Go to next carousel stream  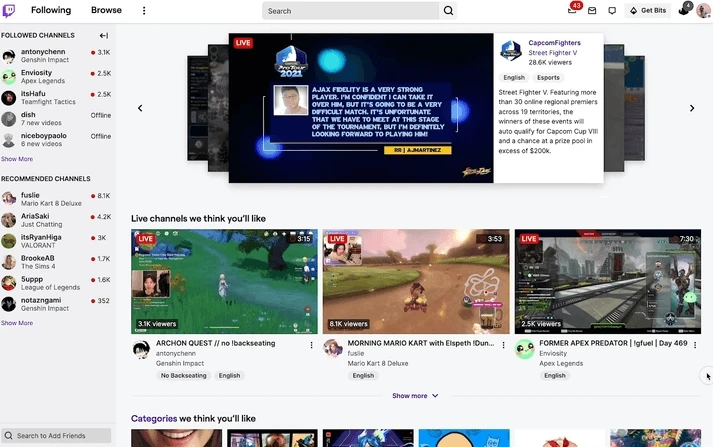click(692, 108)
